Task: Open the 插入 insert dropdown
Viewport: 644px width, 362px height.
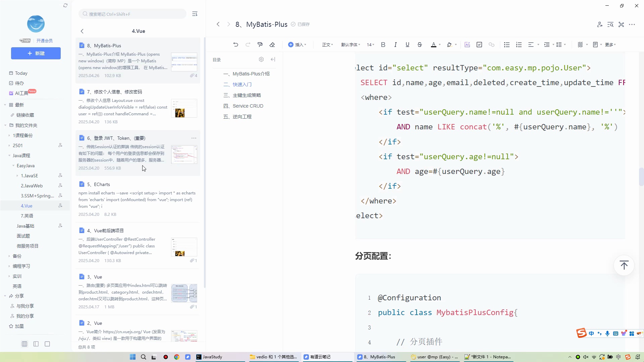Action: pyautogui.click(x=297, y=45)
